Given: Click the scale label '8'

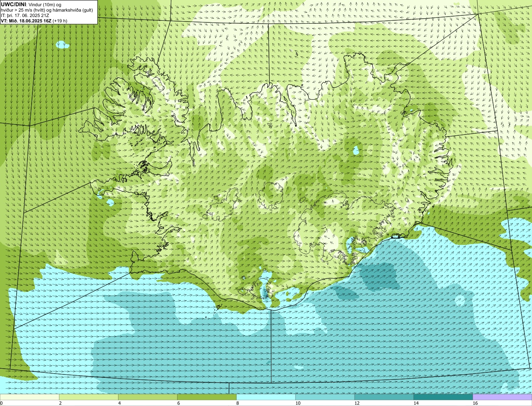Looking at the screenshot, I should [237, 403].
